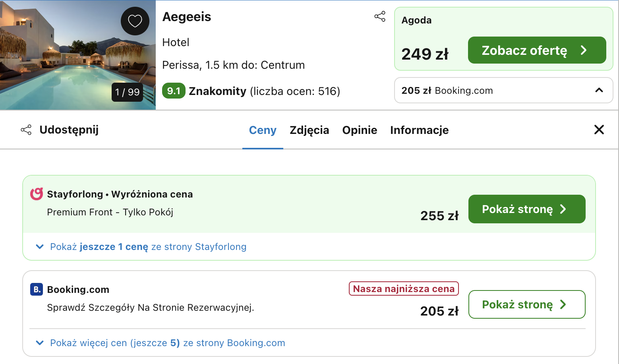Click Pokaż stronę for Booking.com

[527, 304]
